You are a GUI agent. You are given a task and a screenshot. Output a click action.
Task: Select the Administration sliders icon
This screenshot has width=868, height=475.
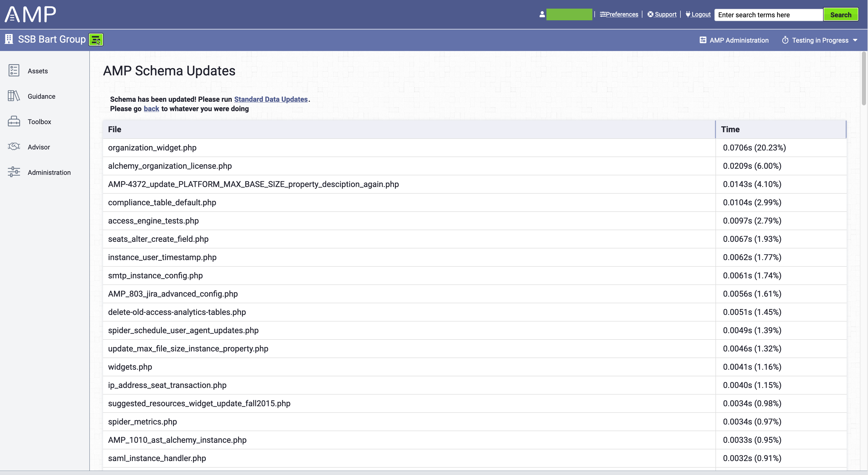tap(14, 172)
